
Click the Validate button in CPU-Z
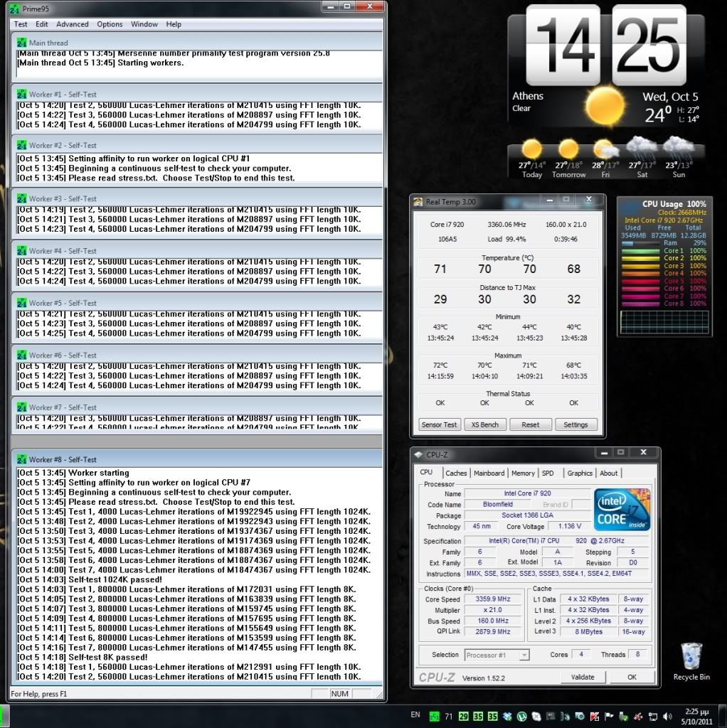[583, 677]
